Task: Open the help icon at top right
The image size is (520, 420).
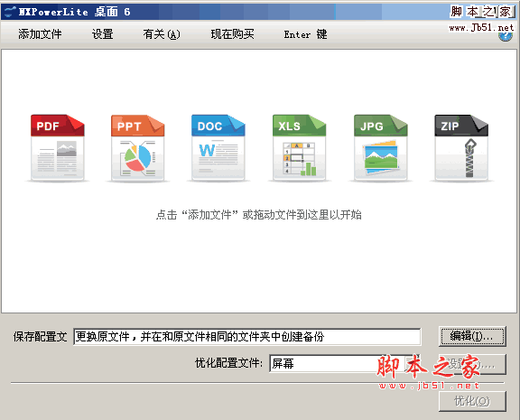Action: tap(505, 36)
